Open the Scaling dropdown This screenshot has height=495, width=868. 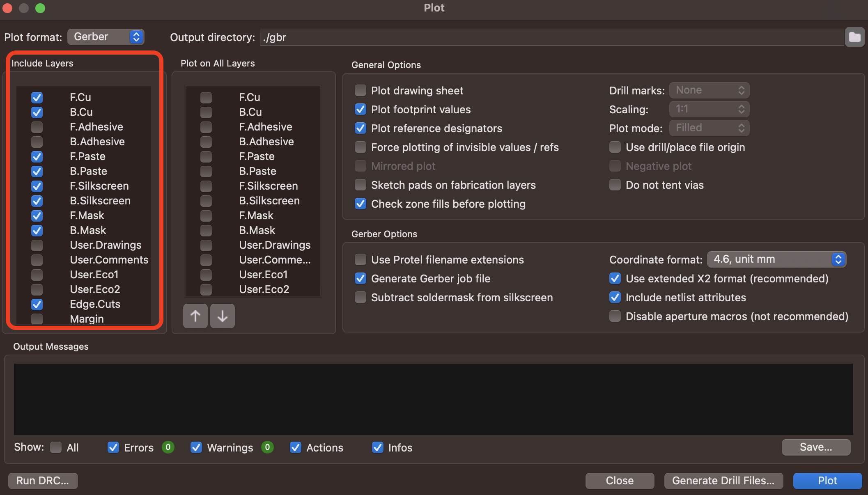click(709, 109)
